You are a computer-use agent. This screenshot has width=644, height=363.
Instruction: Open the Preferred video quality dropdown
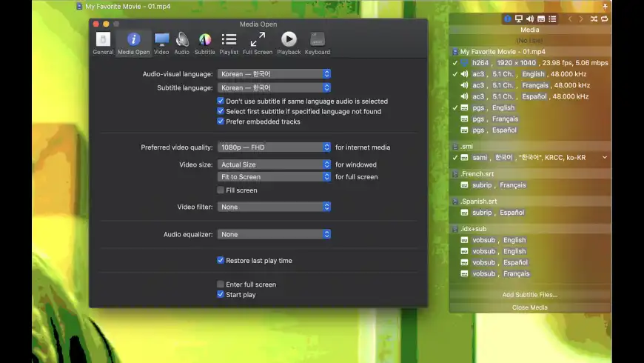pos(274,147)
